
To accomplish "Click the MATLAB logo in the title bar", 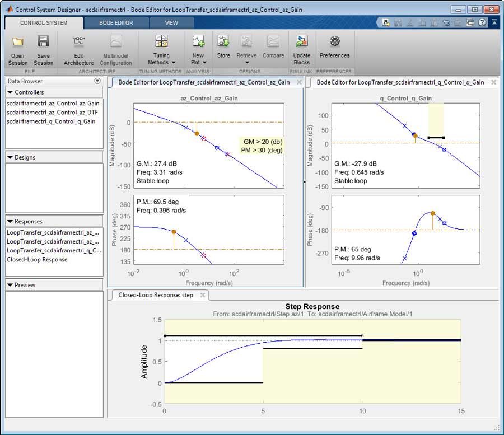I will 10,10.
